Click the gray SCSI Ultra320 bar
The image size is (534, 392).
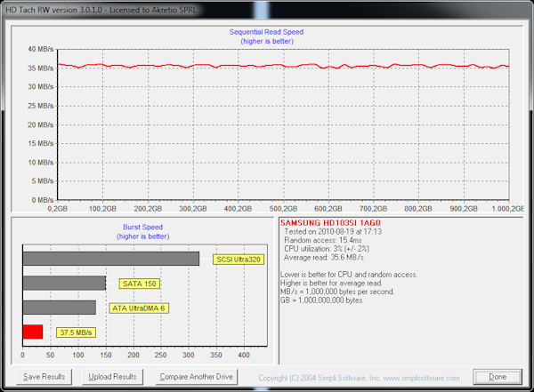110,259
